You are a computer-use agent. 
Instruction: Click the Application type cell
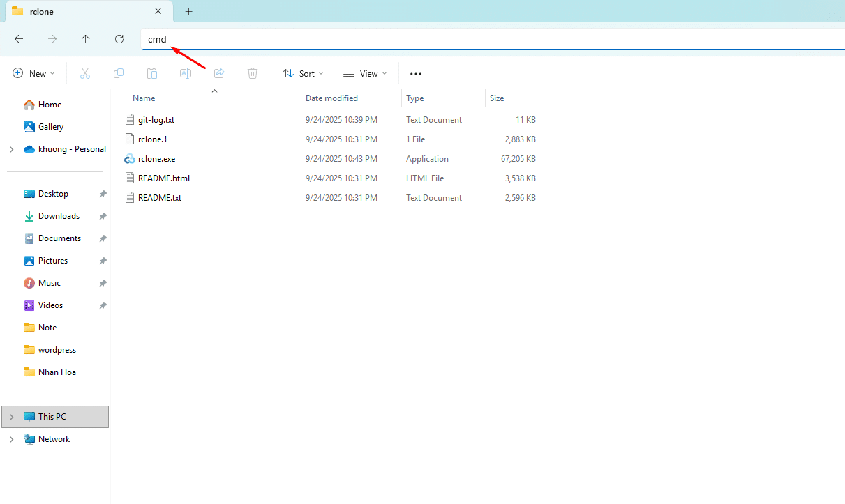pos(427,159)
